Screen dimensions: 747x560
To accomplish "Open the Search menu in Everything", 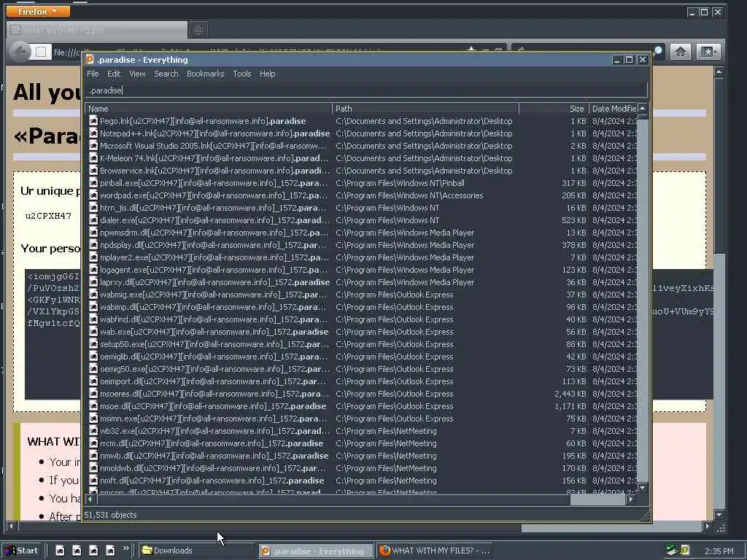I will 166,74.
